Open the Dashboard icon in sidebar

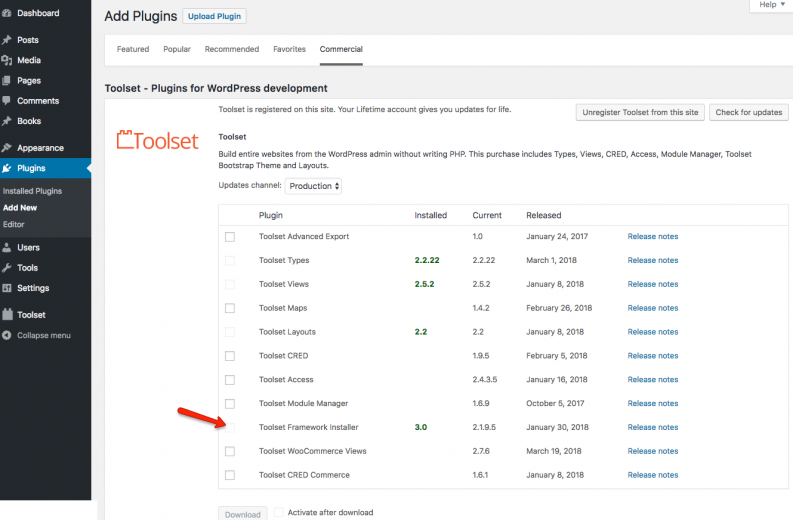[x=7, y=13]
